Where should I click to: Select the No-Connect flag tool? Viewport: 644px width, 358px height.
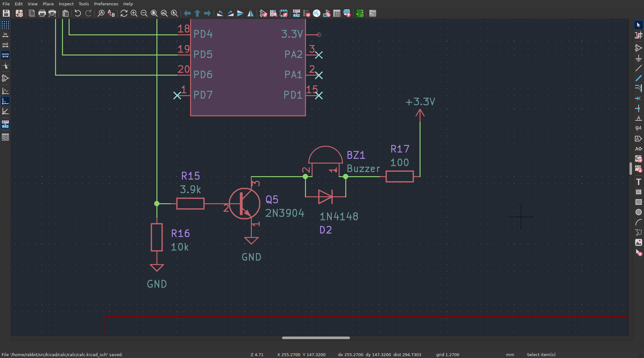tap(638, 98)
